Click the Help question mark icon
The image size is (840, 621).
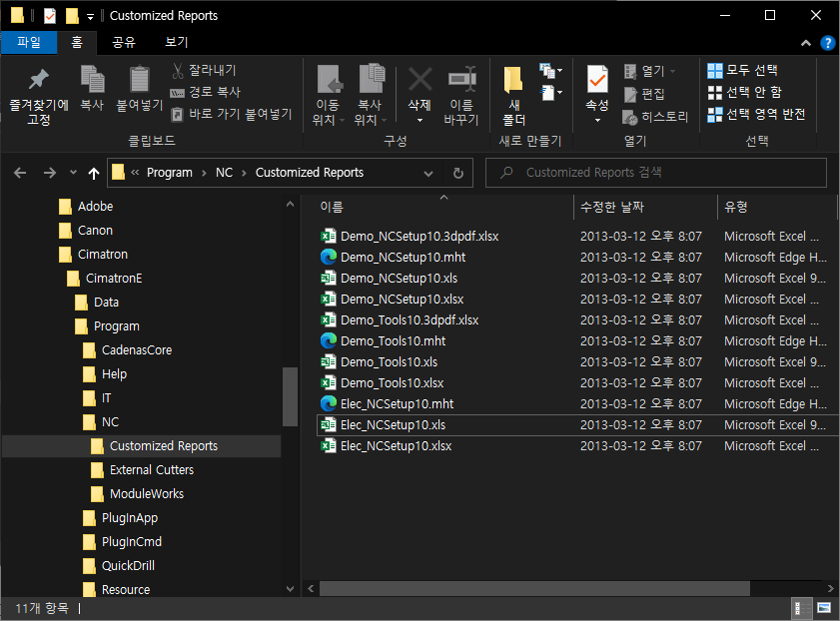(x=828, y=43)
